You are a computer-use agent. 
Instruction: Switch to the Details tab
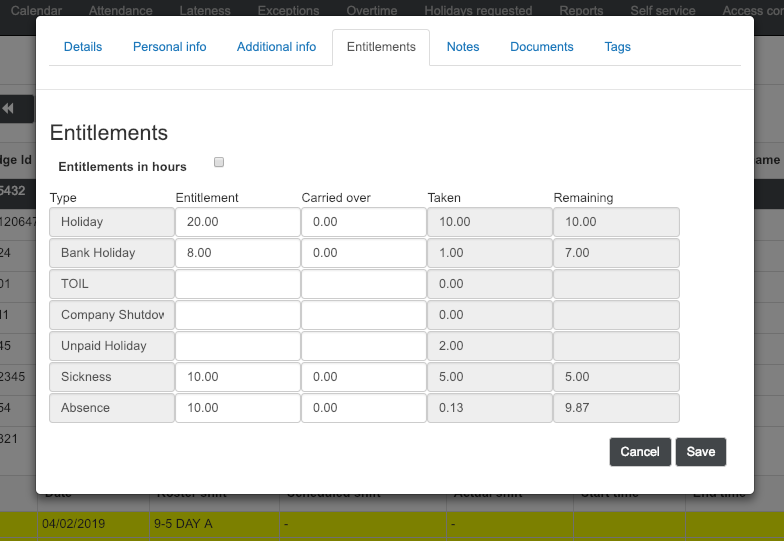tap(83, 47)
